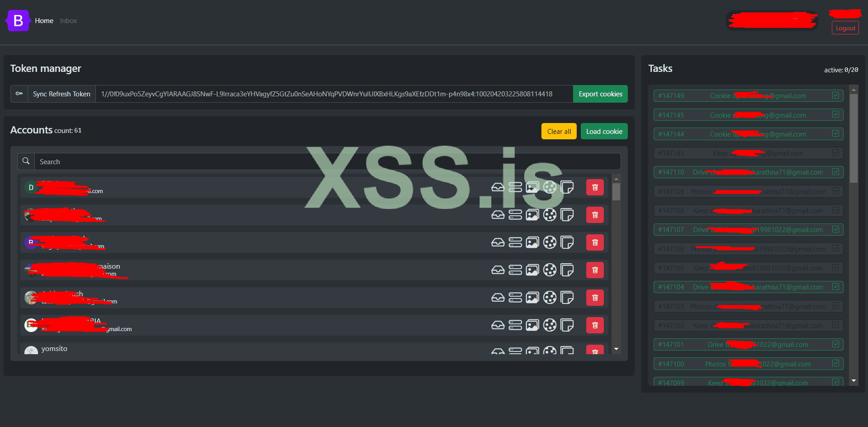Image resolution: width=868 pixels, height=427 pixels.
Task: Click the film reel icon in the B-avatar row
Action: coord(550,242)
